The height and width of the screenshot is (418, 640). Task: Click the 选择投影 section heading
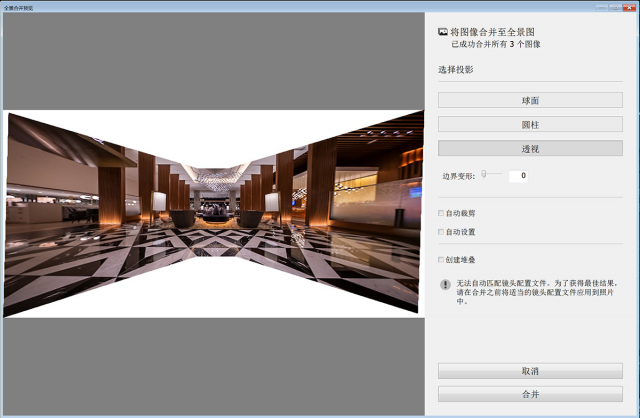point(455,70)
